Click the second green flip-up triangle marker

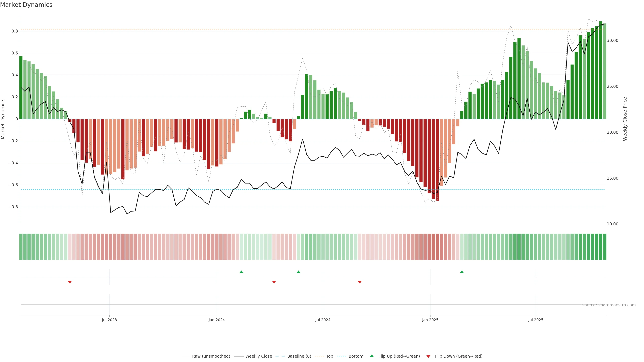point(299,272)
